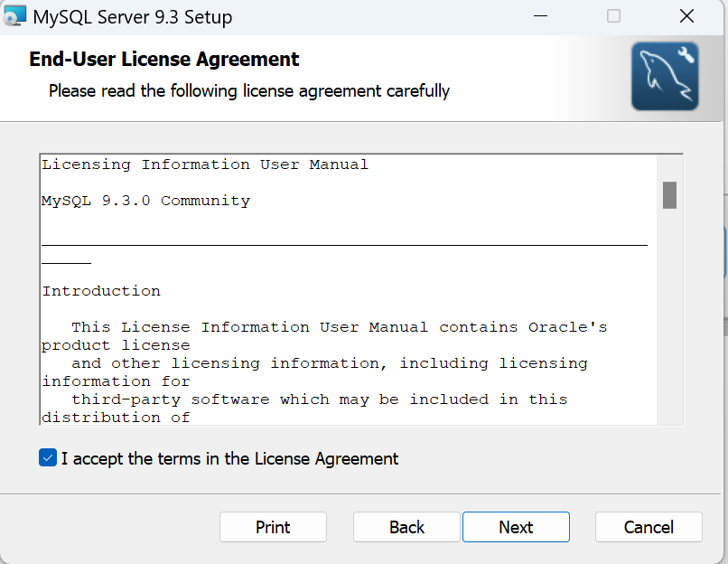Minimize the MySQL Server Setup window
728x564 pixels.
541,16
